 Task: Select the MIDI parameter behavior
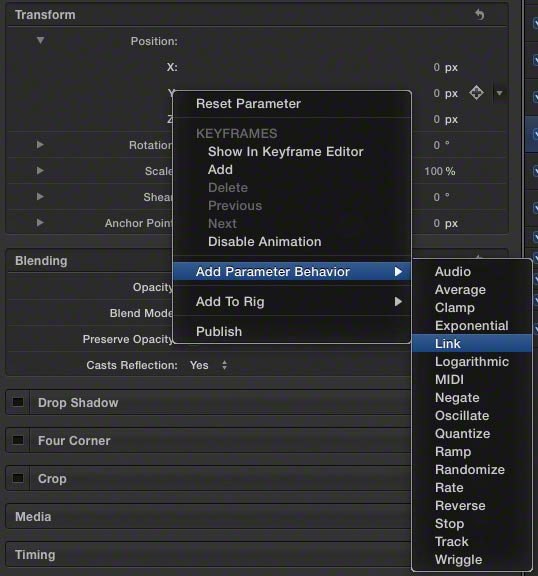click(472, 380)
